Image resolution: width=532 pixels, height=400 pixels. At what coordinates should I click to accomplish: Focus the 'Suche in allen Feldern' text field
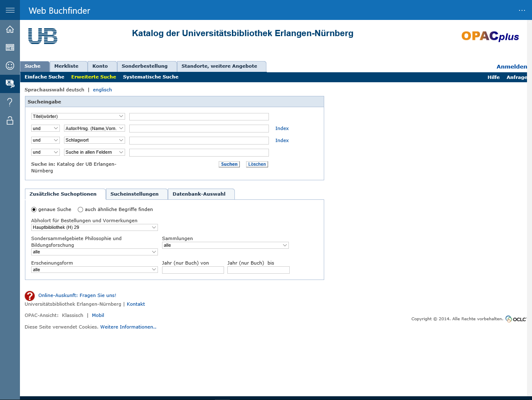tap(199, 152)
